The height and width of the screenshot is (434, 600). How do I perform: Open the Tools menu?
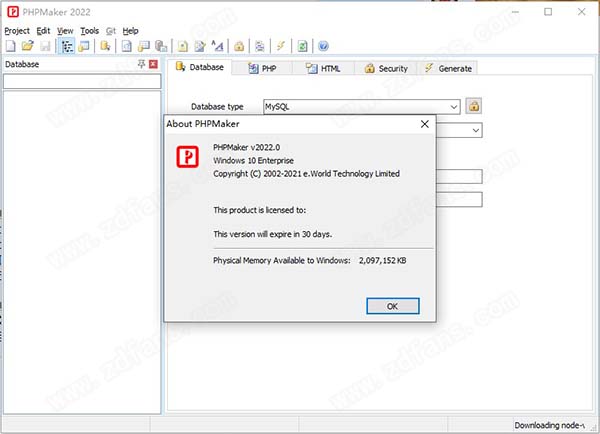tap(90, 31)
